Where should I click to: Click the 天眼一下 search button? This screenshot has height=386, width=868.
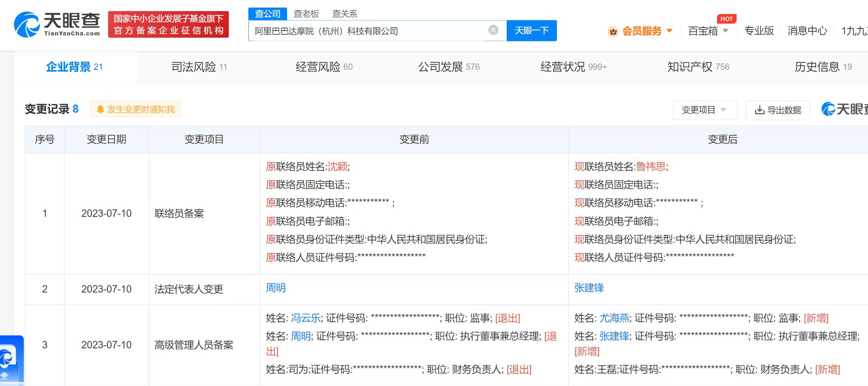(531, 31)
